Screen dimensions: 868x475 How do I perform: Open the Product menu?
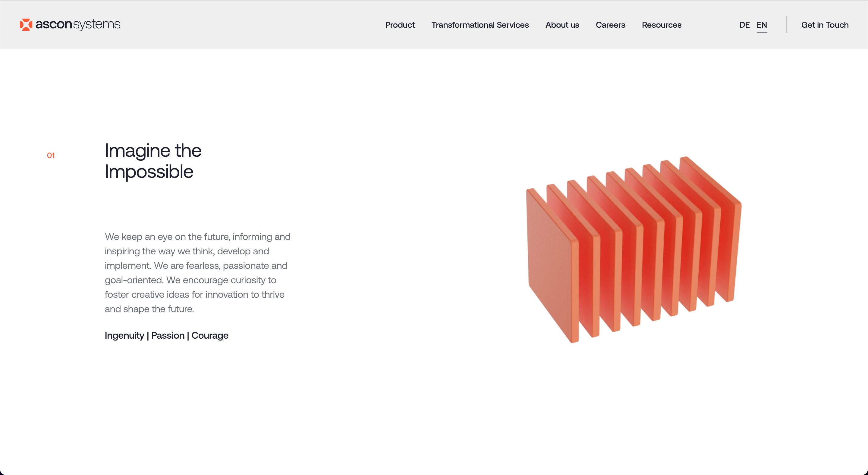tap(400, 25)
